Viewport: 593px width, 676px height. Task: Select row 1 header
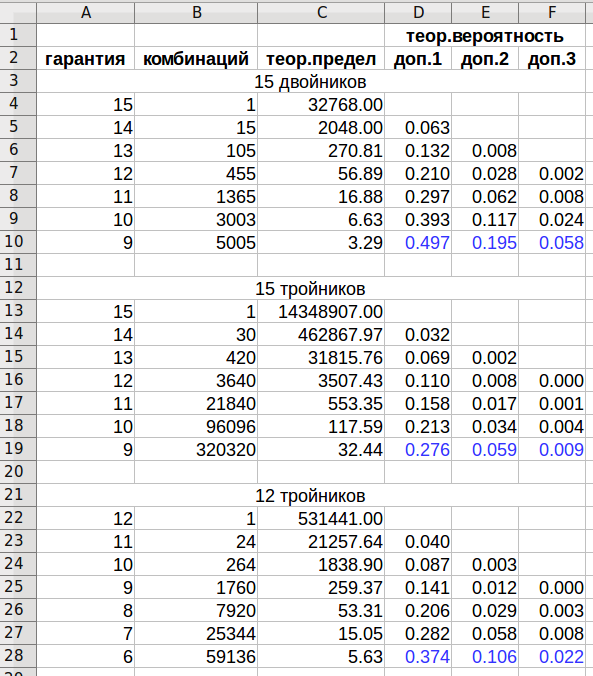pos(18,35)
